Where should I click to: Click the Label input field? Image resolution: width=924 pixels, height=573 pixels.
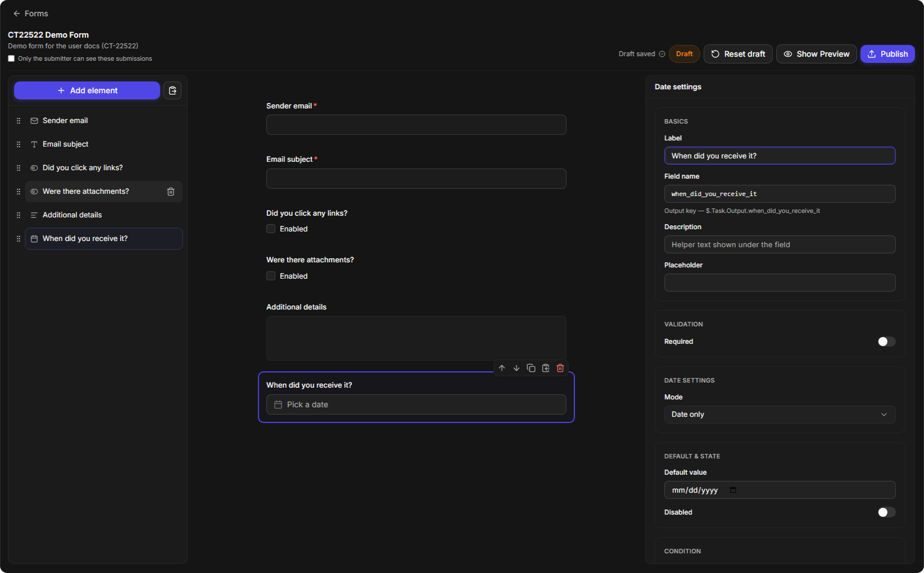coord(780,156)
